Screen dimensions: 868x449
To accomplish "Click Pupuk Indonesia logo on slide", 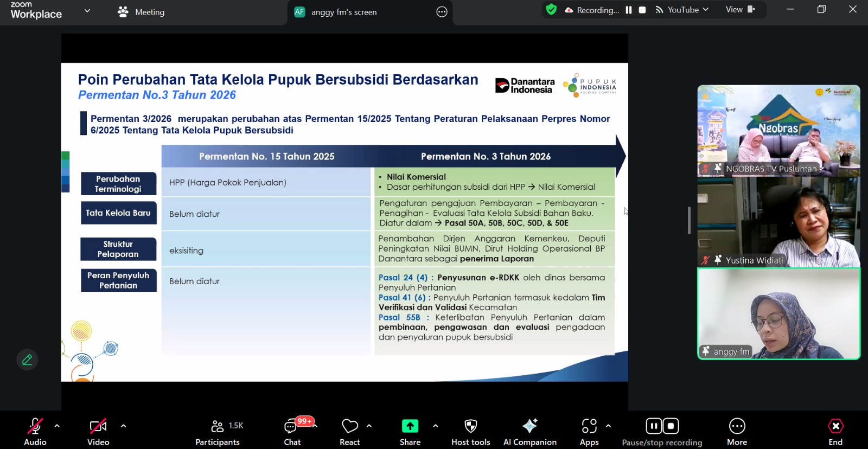I will pyautogui.click(x=590, y=85).
